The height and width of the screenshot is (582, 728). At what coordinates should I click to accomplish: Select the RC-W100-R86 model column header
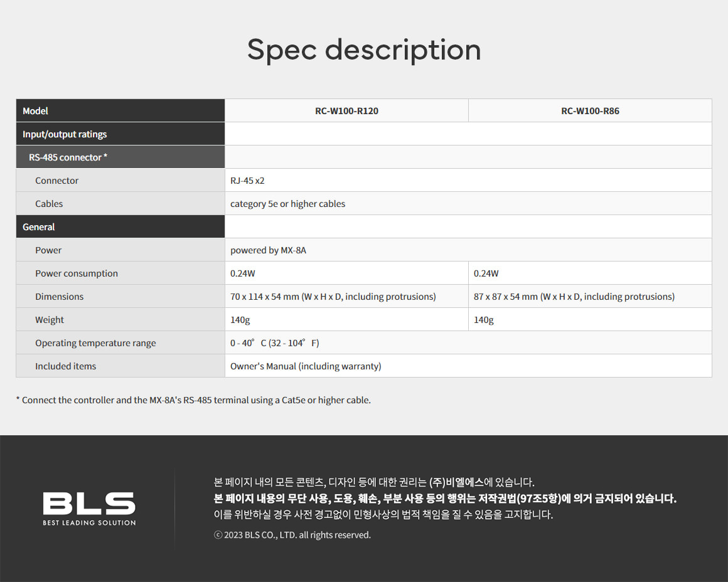(x=590, y=110)
